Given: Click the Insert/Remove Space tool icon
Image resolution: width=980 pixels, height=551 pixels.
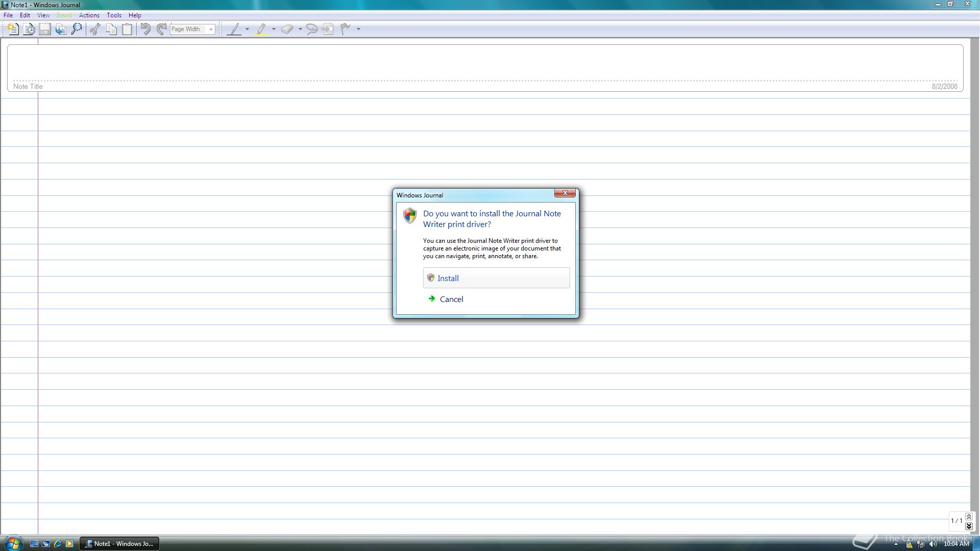Looking at the screenshot, I should (x=328, y=29).
